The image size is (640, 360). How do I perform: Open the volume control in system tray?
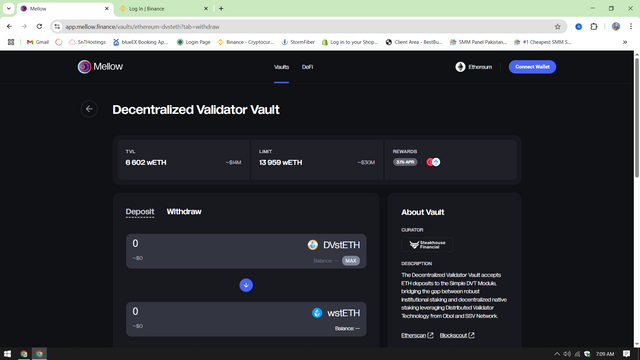coord(567,354)
